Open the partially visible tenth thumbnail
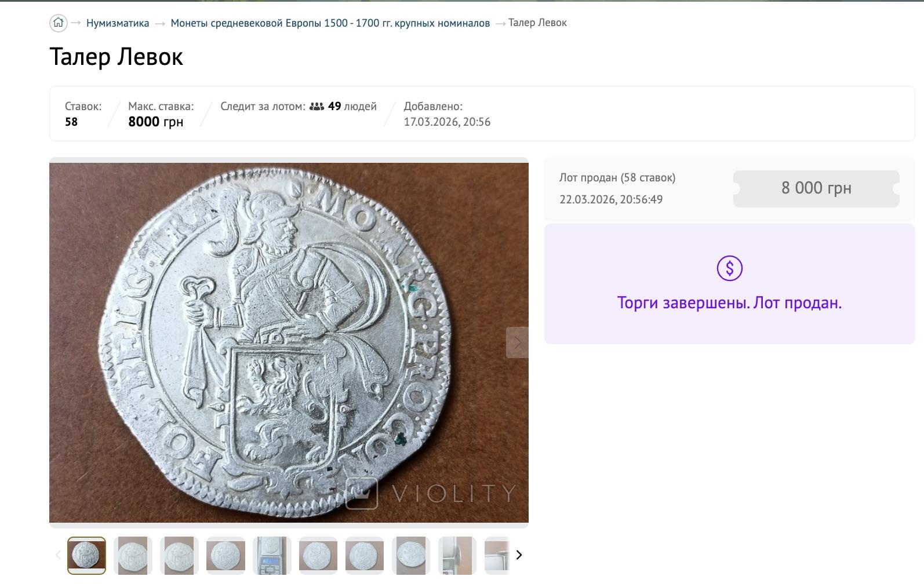The width and height of the screenshot is (924, 587). (x=497, y=556)
